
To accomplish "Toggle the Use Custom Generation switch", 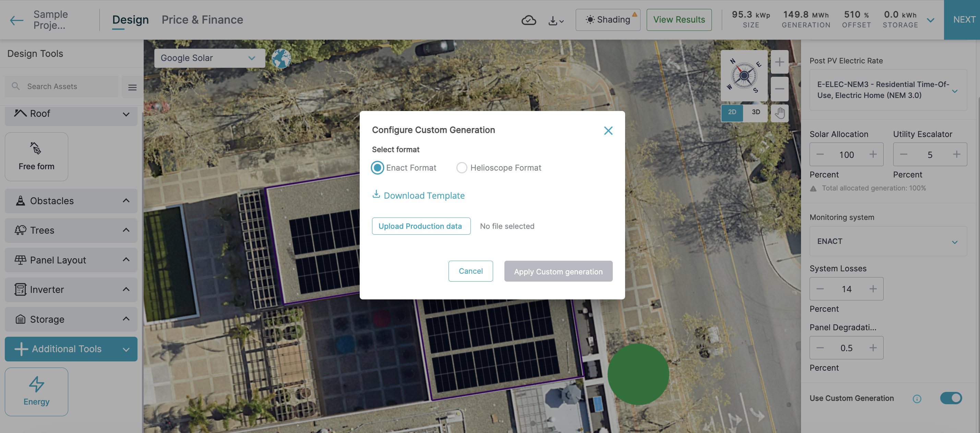I will [951, 398].
